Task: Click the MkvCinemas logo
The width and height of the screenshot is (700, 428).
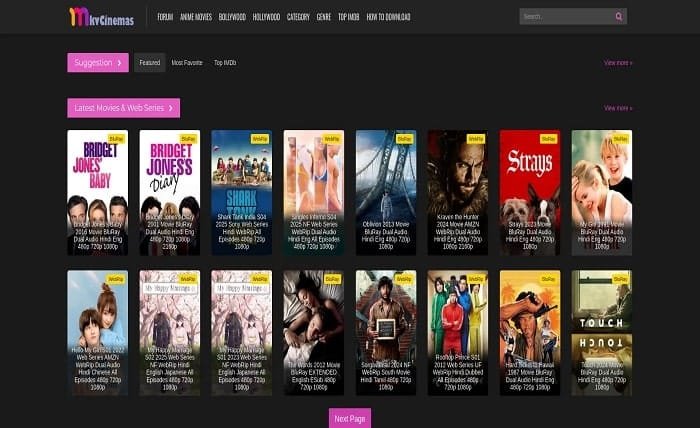Action: pyautogui.click(x=101, y=17)
